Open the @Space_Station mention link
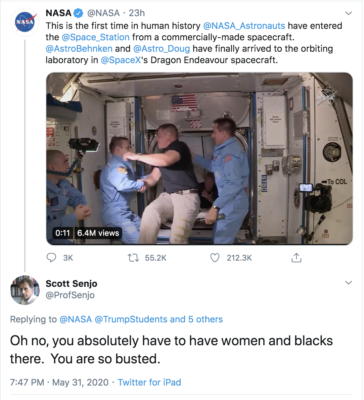Image resolution: width=364 pixels, height=400 pixels. (x=95, y=37)
